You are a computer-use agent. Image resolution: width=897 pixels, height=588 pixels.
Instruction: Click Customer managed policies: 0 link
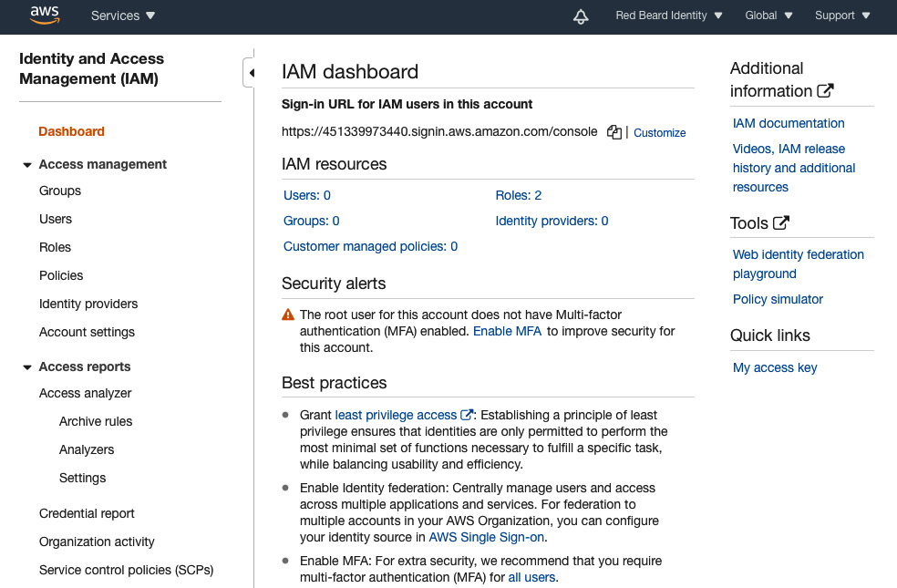(x=370, y=246)
